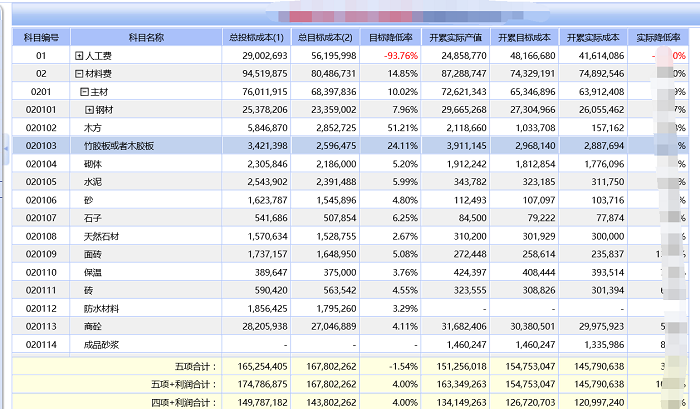Screen dimensions: 700x409
Task: Select the 砌体 row name
Action: tap(93, 164)
